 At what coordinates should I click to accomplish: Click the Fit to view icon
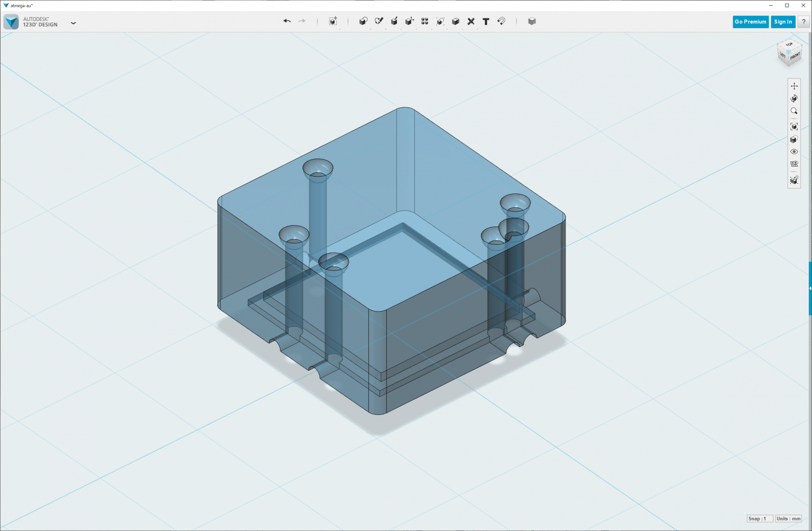coord(794,126)
